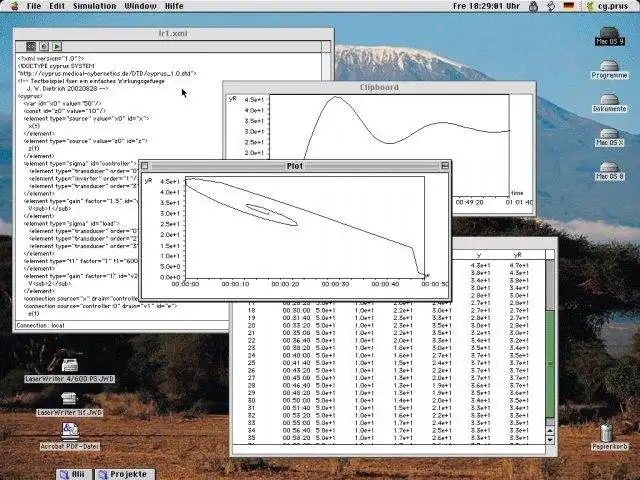This screenshot has width=640, height=480.
Task: Click the menu bar clock
Action: 487,6
